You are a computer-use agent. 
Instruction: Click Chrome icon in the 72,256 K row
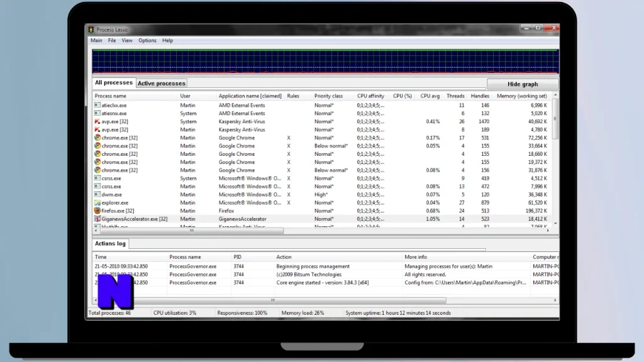(x=97, y=138)
